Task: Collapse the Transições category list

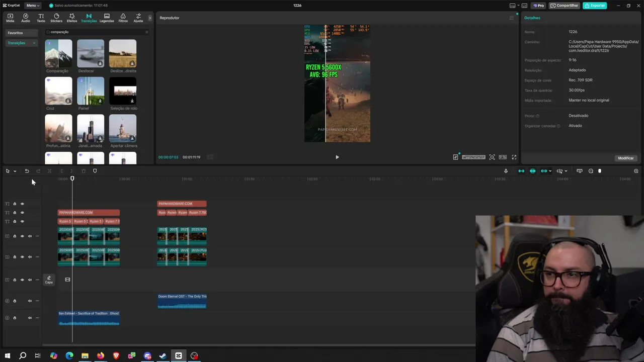Action: 34,43
